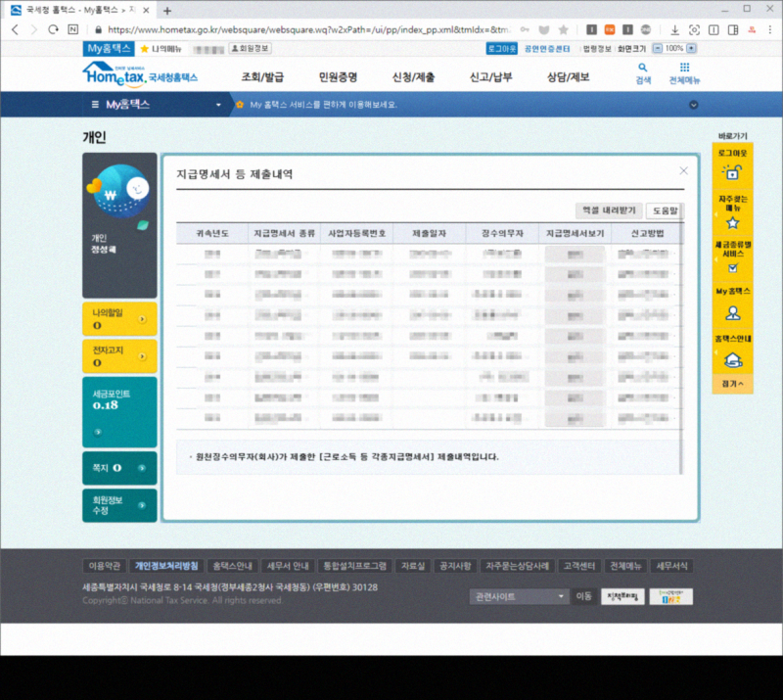Click the Hometax logo
Screen dimensions: 783x700
140,74
